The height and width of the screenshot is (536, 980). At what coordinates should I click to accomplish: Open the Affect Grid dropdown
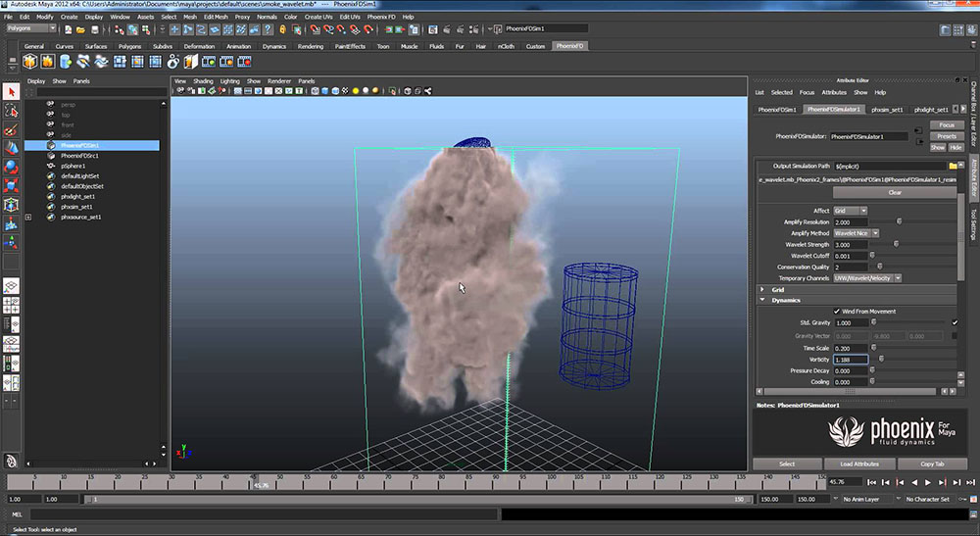tap(850, 211)
